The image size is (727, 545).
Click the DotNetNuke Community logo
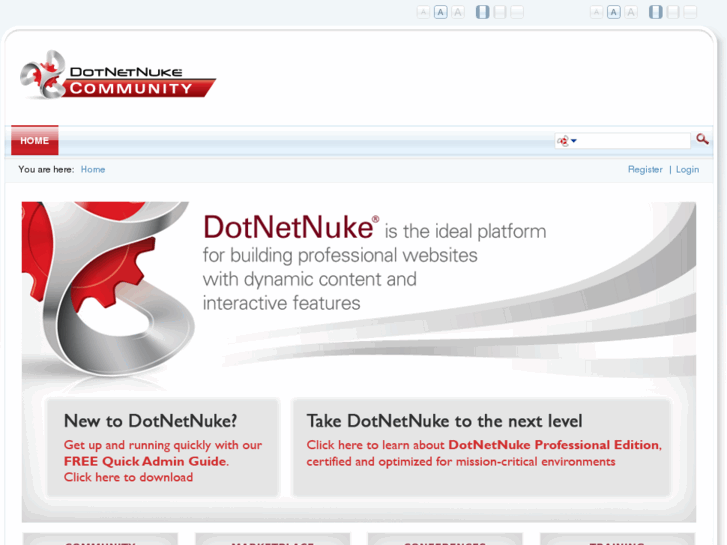[x=118, y=75]
